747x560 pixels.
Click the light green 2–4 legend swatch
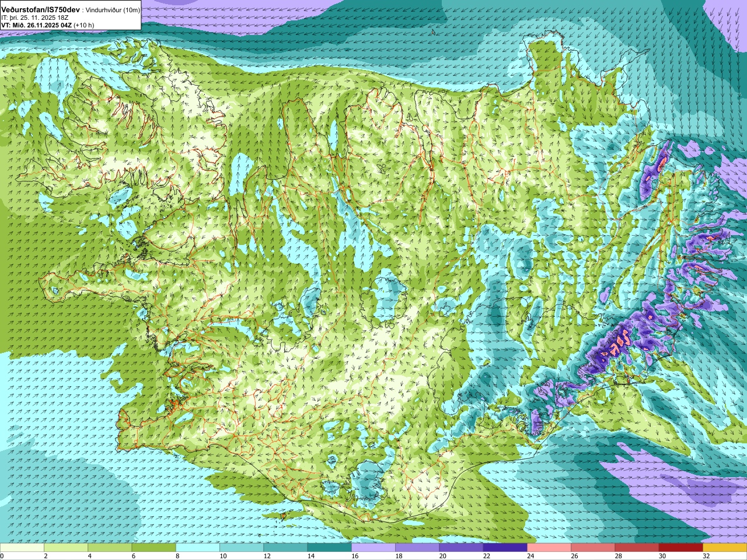coord(66,548)
